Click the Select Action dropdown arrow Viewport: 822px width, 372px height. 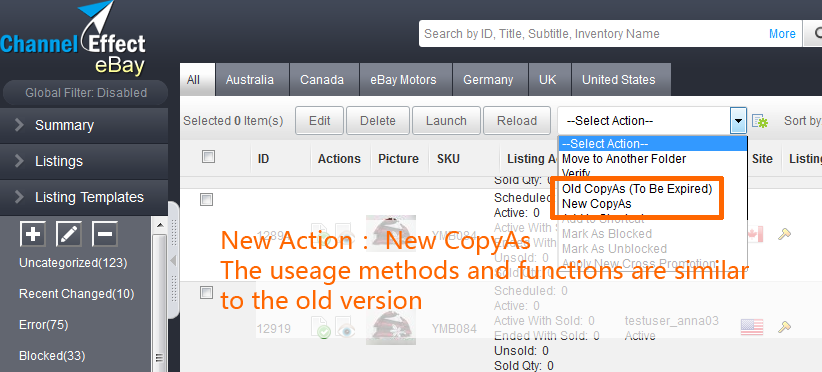739,121
